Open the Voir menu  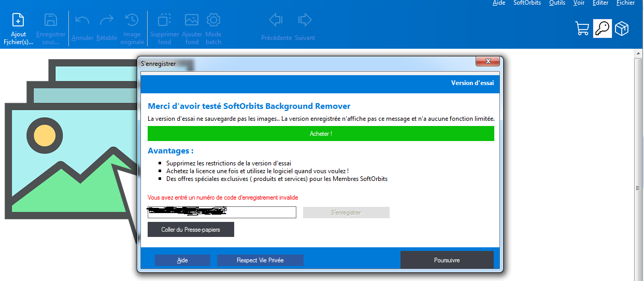tap(579, 3)
